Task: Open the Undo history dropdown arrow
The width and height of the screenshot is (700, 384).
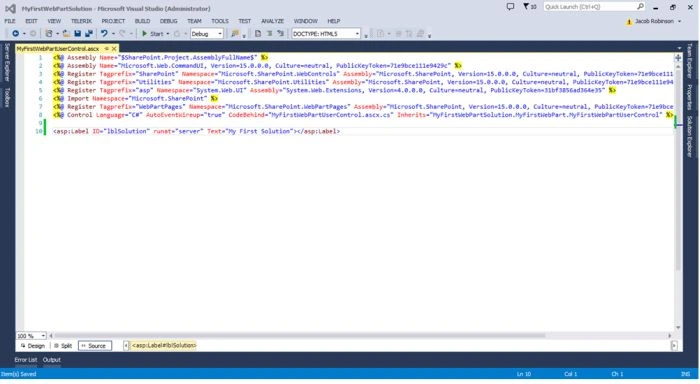Action: pos(113,34)
